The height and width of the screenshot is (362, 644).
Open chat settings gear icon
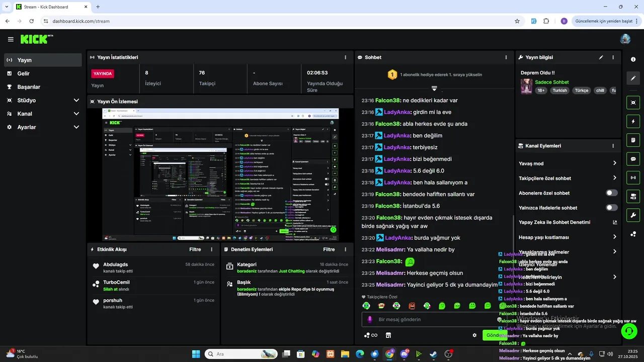coord(474,335)
